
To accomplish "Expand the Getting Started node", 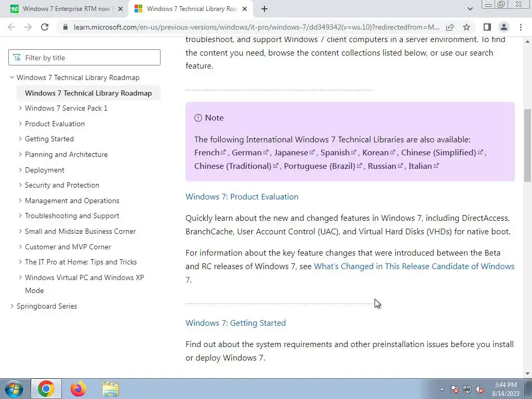I will (x=20, y=139).
